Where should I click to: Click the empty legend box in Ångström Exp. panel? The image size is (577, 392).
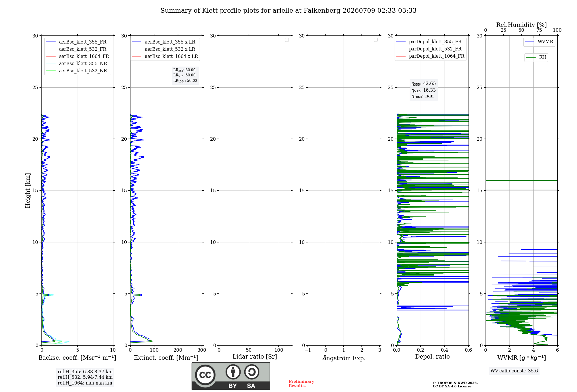coord(376,40)
